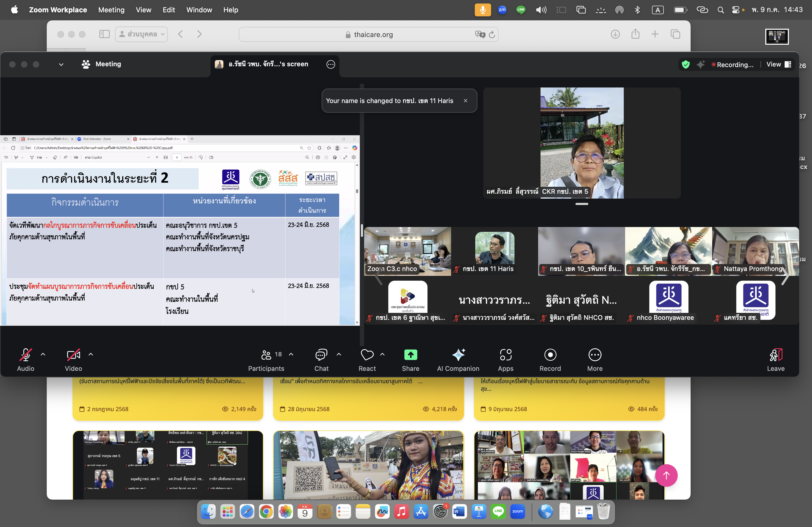Screen dimensions: 812x527
Task: Click the React heart icon
Action: (367, 355)
